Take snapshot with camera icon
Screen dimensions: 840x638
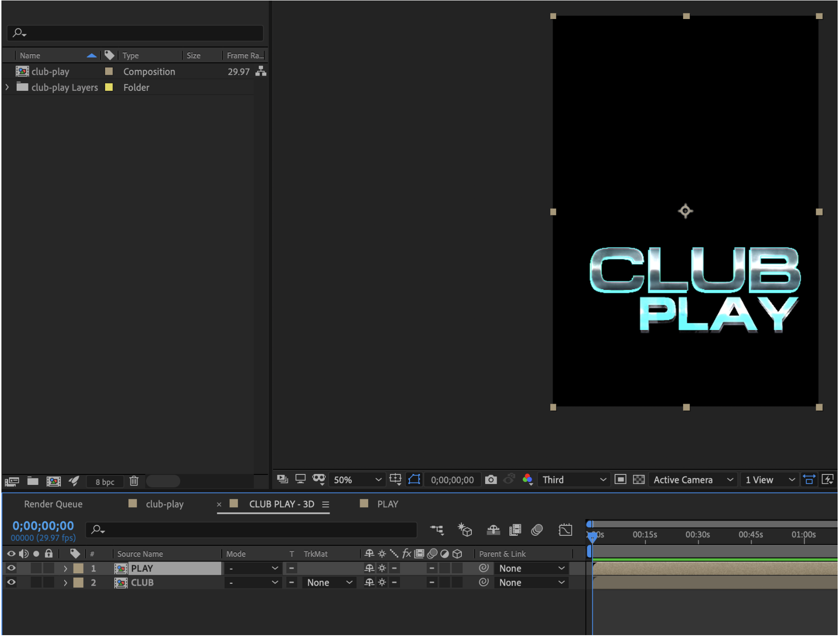pyautogui.click(x=491, y=480)
